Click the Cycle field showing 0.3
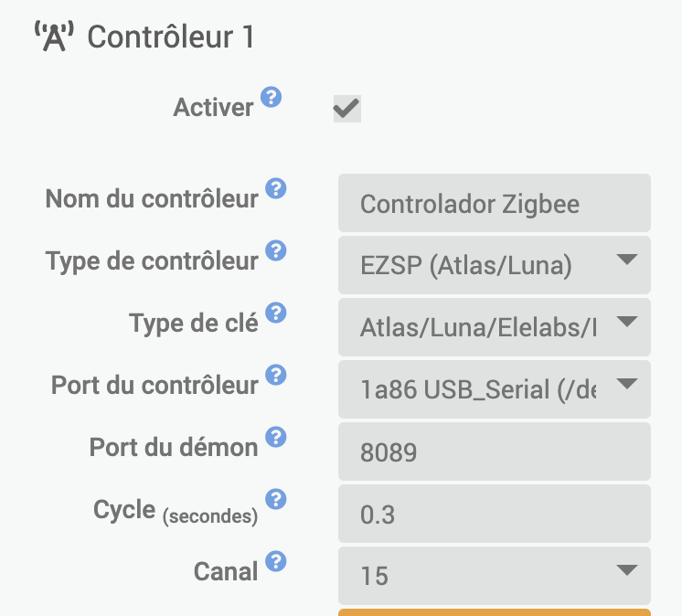The height and width of the screenshot is (616, 682). click(495, 514)
